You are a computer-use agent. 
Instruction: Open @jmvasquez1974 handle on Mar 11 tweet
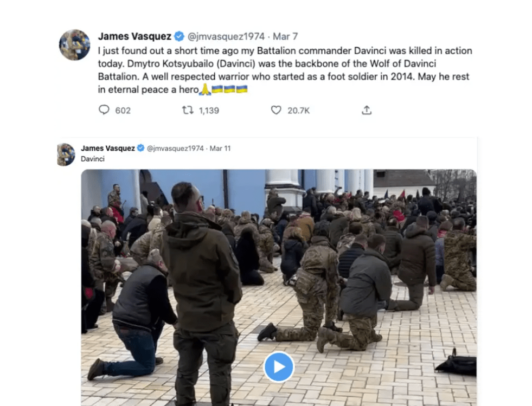click(x=175, y=148)
